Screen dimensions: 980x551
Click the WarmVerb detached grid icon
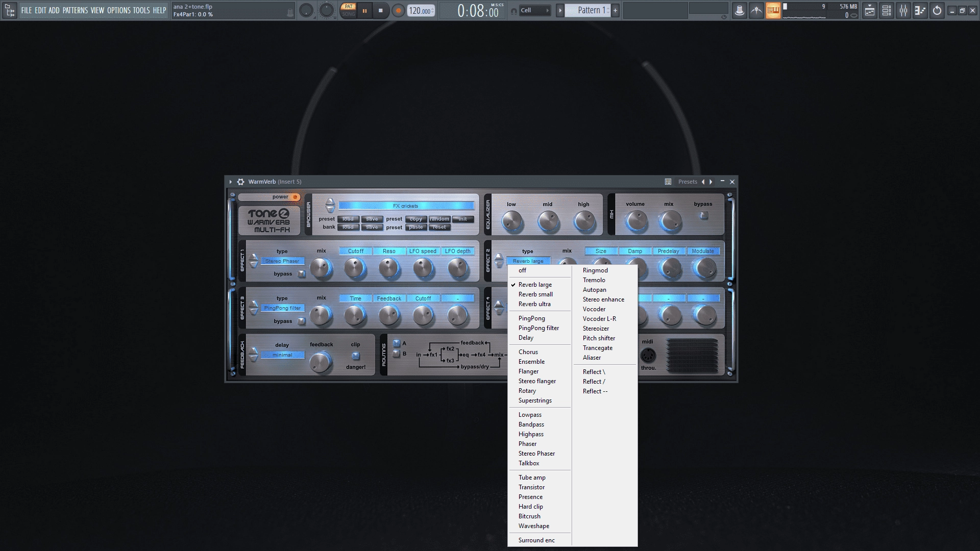tap(668, 182)
